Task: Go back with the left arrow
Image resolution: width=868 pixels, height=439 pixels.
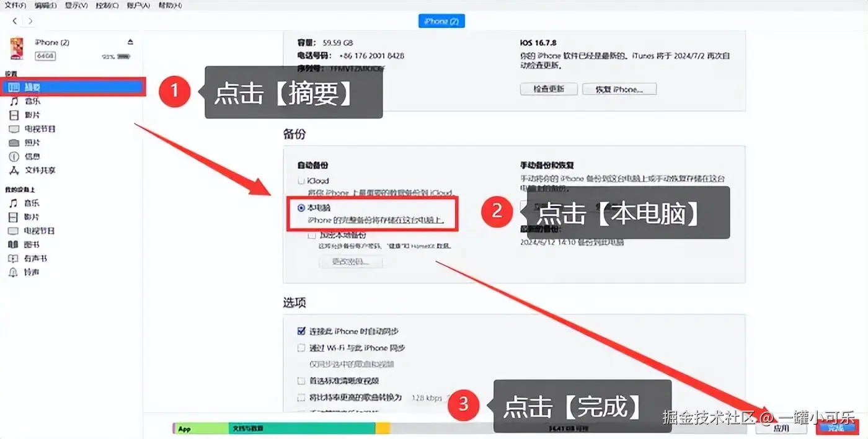Action: (15, 21)
